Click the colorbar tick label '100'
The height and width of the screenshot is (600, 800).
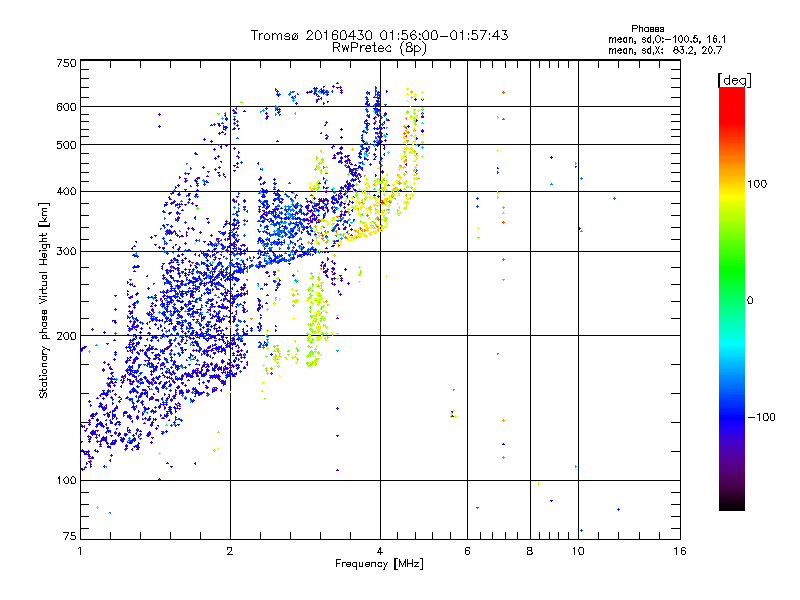(757, 184)
